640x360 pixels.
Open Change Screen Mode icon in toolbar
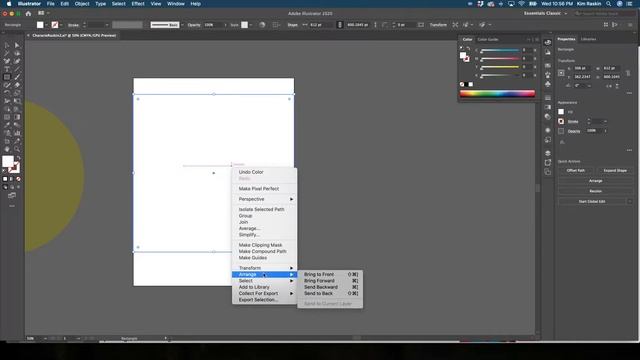pyautogui.click(x=12, y=196)
